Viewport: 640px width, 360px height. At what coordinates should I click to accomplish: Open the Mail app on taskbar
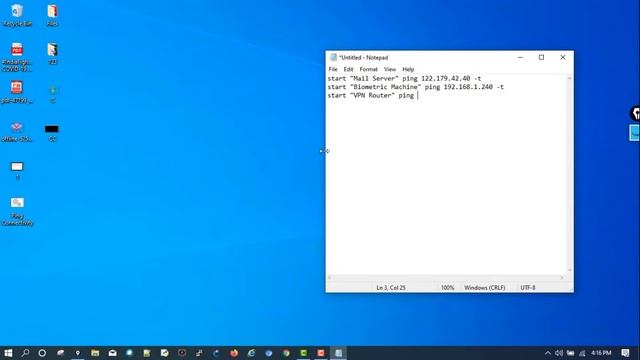pos(113,353)
